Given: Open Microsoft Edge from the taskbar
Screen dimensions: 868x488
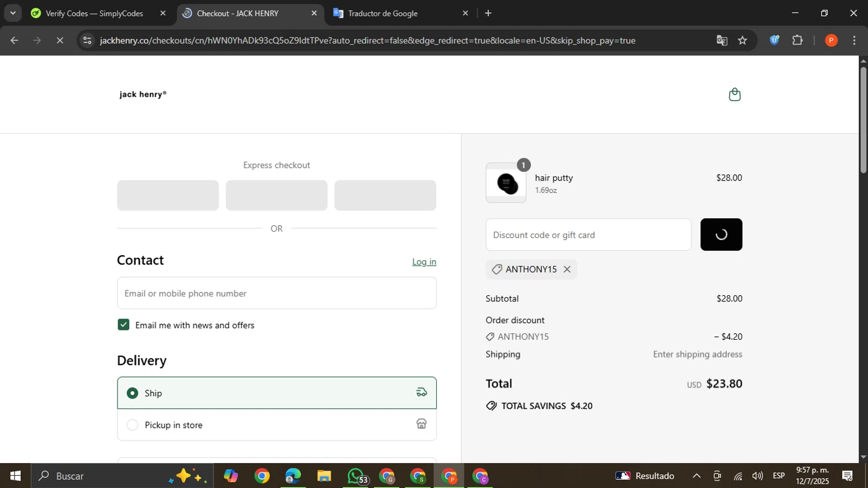Looking at the screenshot, I should [x=293, y=476].
